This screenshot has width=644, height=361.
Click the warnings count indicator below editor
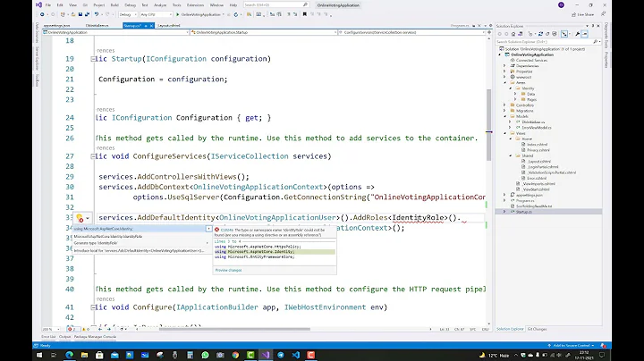point(86,329)
